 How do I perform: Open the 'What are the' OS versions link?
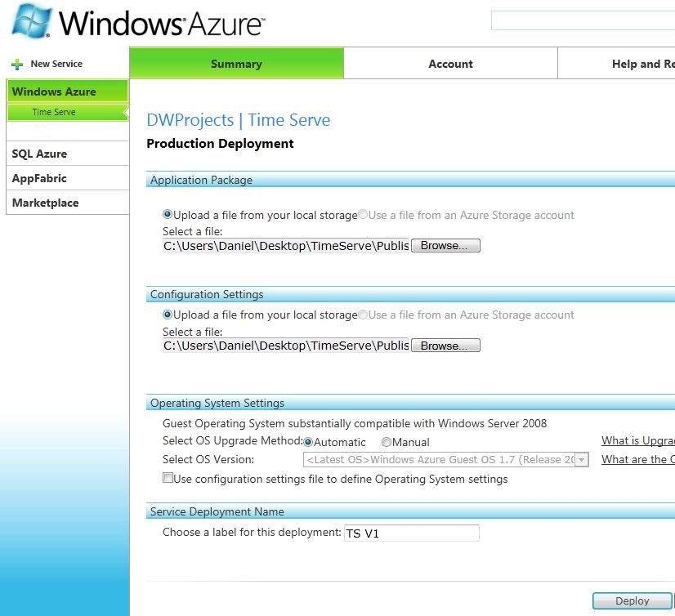point(638,459)
